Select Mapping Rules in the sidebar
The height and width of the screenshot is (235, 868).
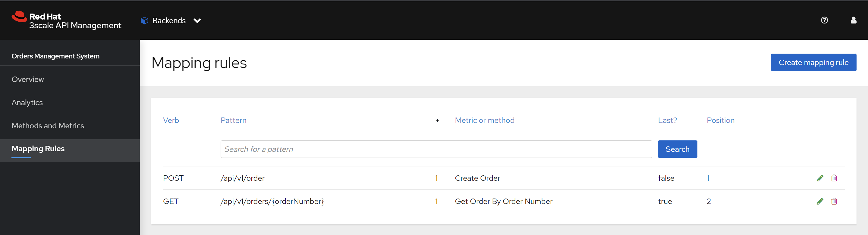pos(38,149)
